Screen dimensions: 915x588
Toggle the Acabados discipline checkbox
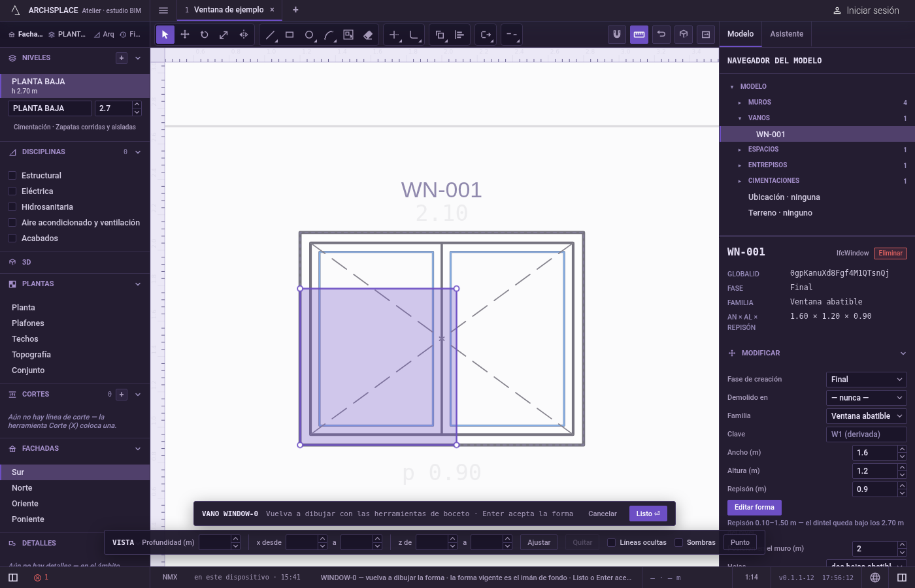point(12,238)
